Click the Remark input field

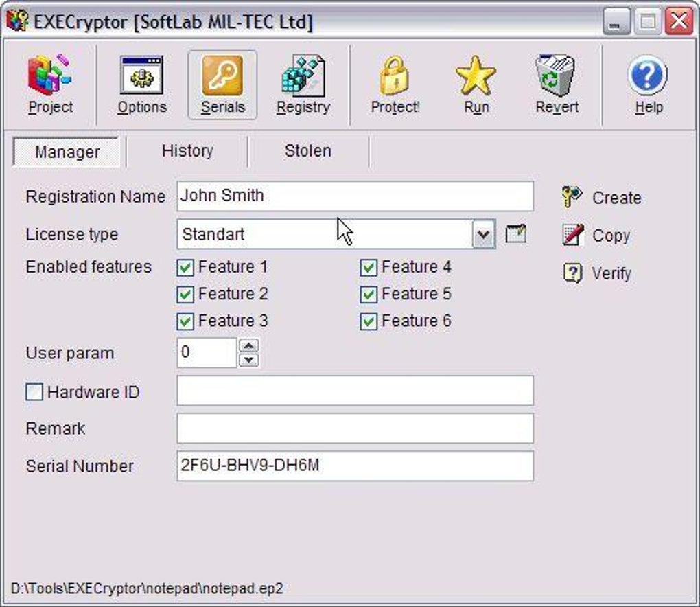tap(355, 428)
